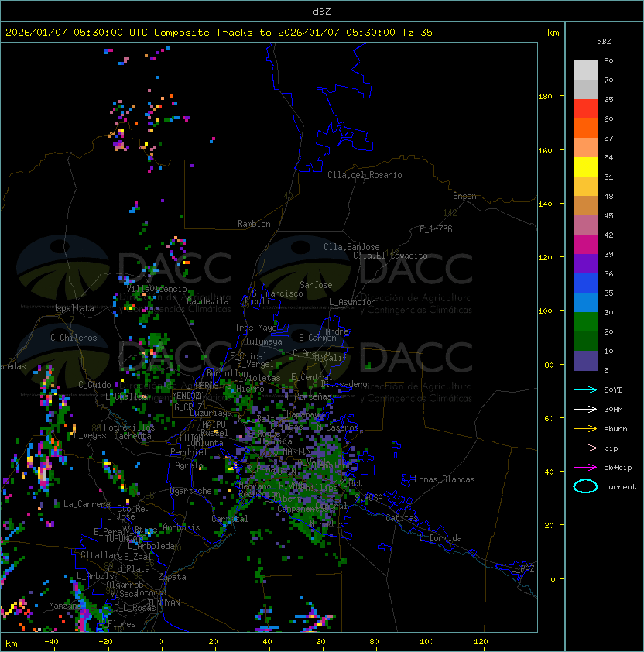Viewport: 644px width, 652px height.
Task: Click the Villavicencio map label
Action: [x=156, y=289]
